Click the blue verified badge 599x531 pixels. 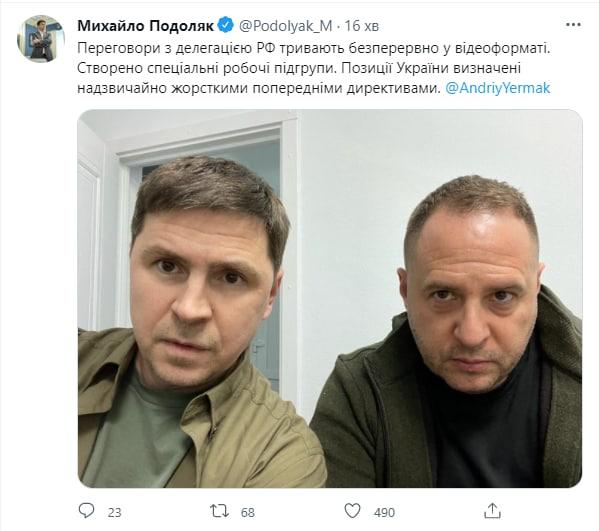[x=225, y=25]
